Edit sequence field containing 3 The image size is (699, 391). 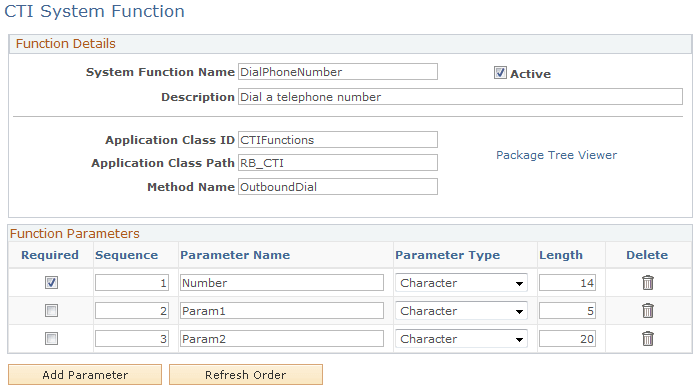(132, 339)
